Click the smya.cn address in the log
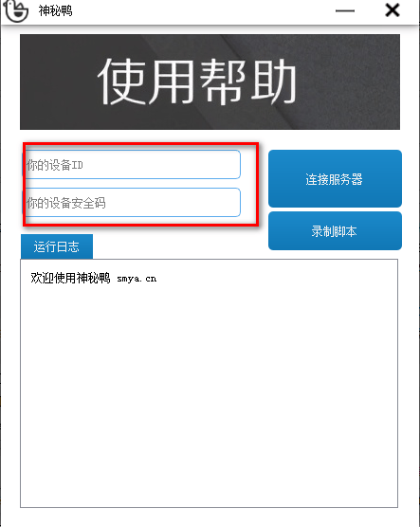This screenshot has width=420, height=527. point(137,279)
